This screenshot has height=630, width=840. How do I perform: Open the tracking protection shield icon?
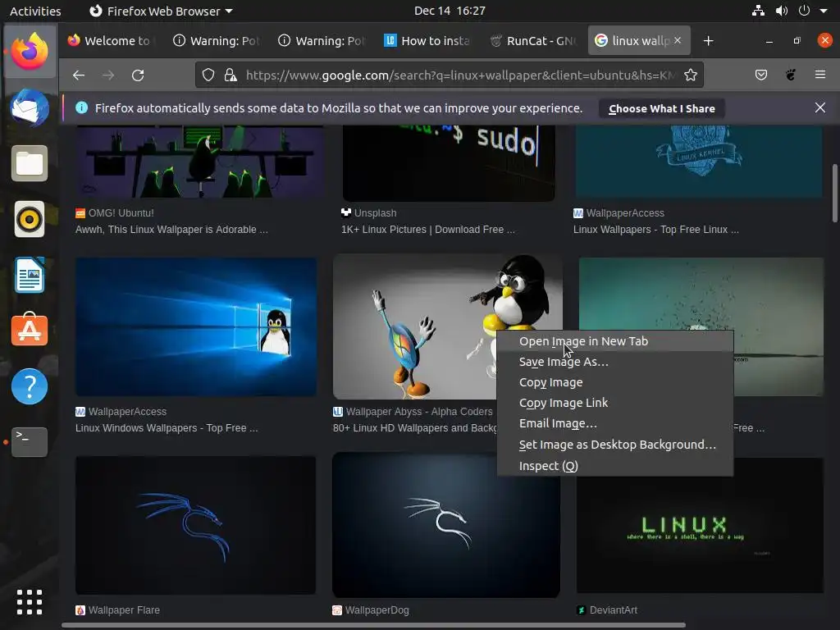pyautogui.click(x=208, y=75)
